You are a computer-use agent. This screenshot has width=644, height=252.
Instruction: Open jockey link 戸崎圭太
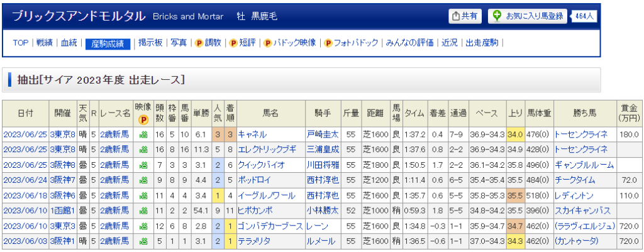(323, 134)
